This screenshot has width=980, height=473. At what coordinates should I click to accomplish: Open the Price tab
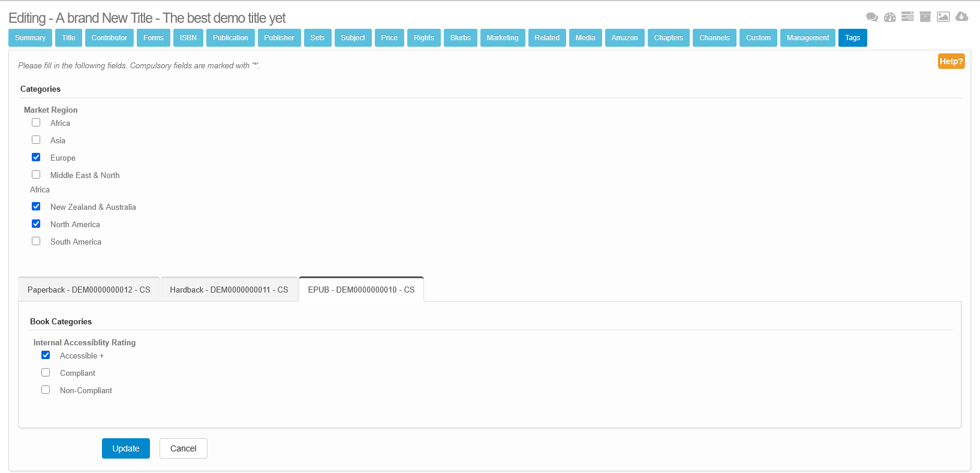[x=389, y=38]
